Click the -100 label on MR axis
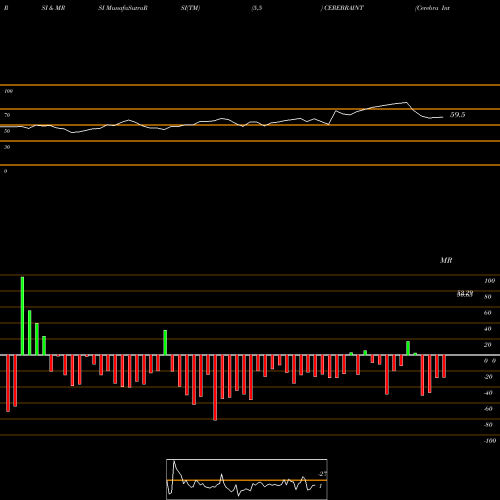Image resolution: width=500 pixels, height=500 pixels. pyautogui.click(x=490, y=441)
